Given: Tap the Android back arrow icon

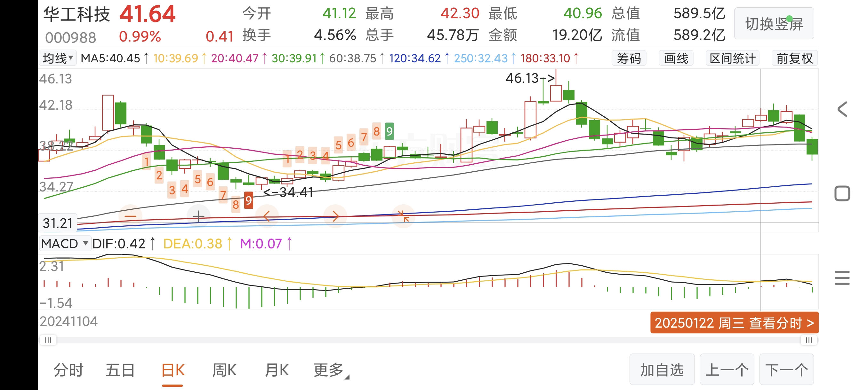Looking at the screenshot, I should click(x=842, y=109).
